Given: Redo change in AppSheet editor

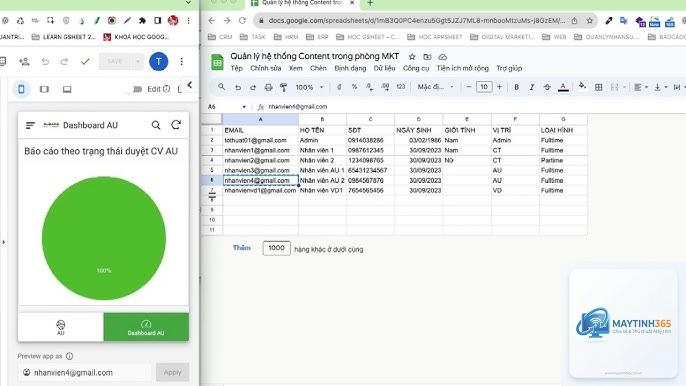Looking at the screenshot, I should pos(64,62).
